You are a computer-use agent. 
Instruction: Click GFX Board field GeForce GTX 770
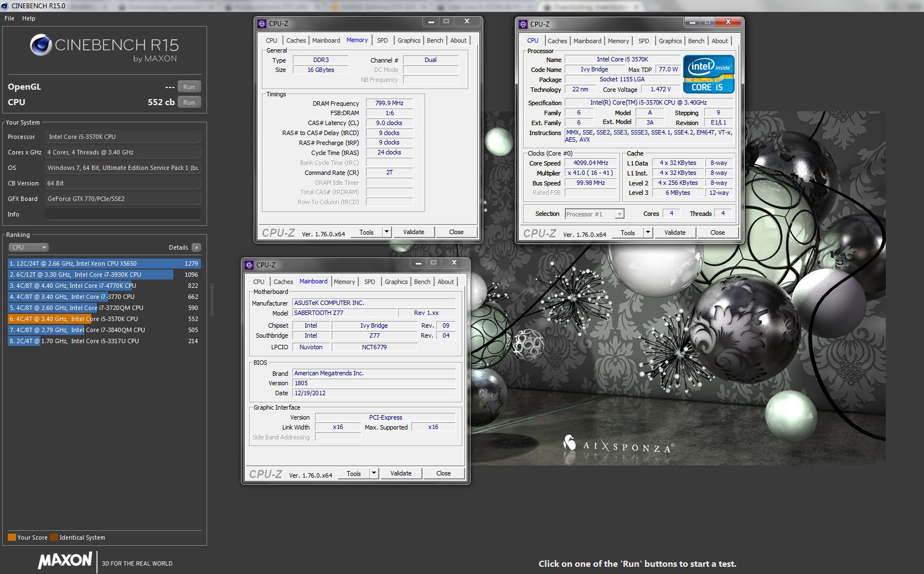point(123,199)
